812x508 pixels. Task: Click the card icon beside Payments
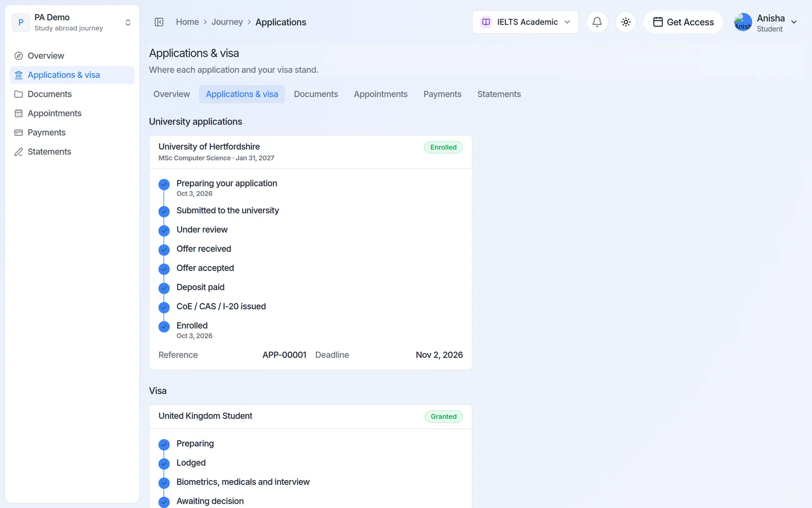tap(19, 133)
